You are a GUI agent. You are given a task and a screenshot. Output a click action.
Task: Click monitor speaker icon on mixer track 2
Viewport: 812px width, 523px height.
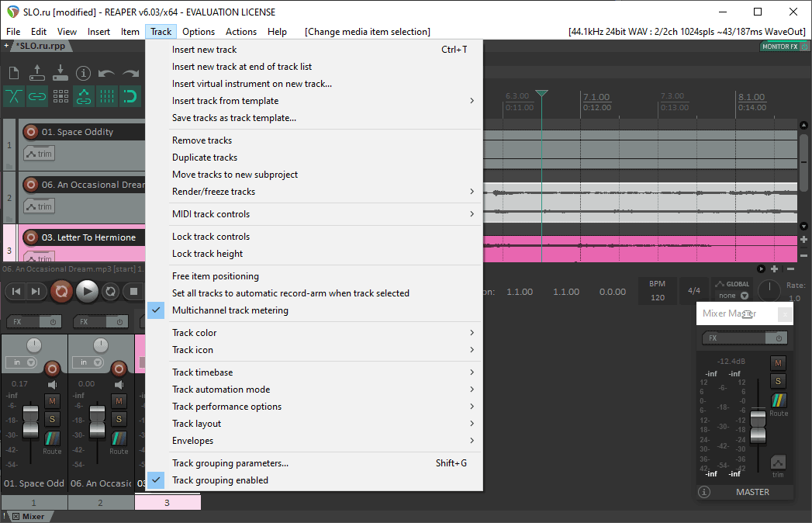click(119, 385)
